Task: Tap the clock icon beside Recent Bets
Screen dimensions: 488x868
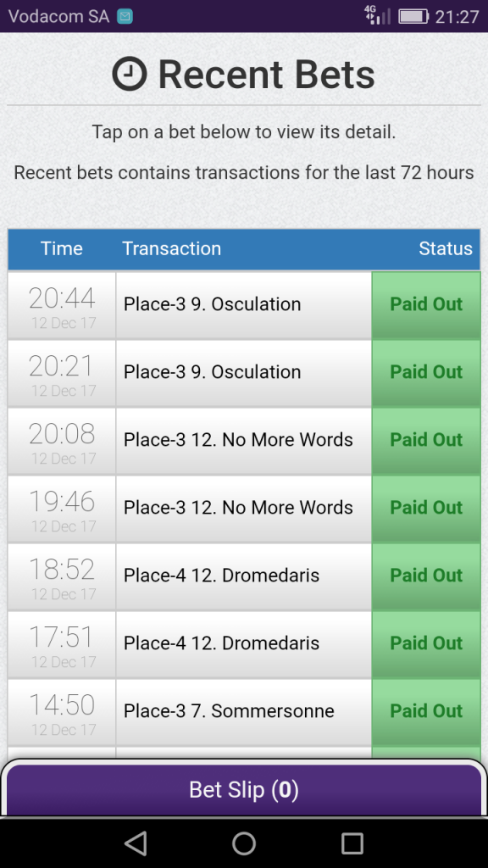Action: (x=130, y=75)
